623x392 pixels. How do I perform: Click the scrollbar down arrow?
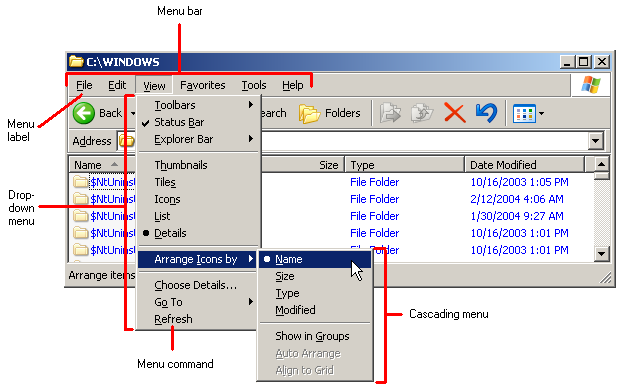pos(602,253)
